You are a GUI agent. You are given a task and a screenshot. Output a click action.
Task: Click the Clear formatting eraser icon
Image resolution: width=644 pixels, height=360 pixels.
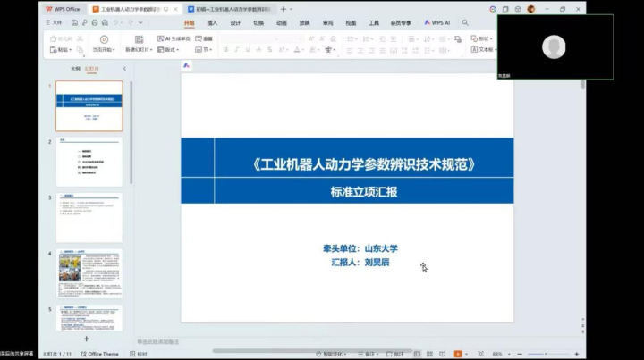tap(333, 38)
